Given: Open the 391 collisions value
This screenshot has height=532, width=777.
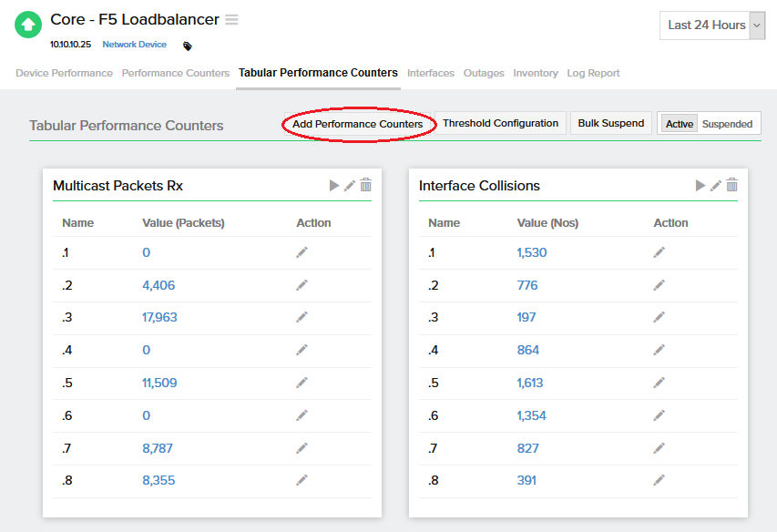Looking at the screenshot, I should click(x=527, y=480).
